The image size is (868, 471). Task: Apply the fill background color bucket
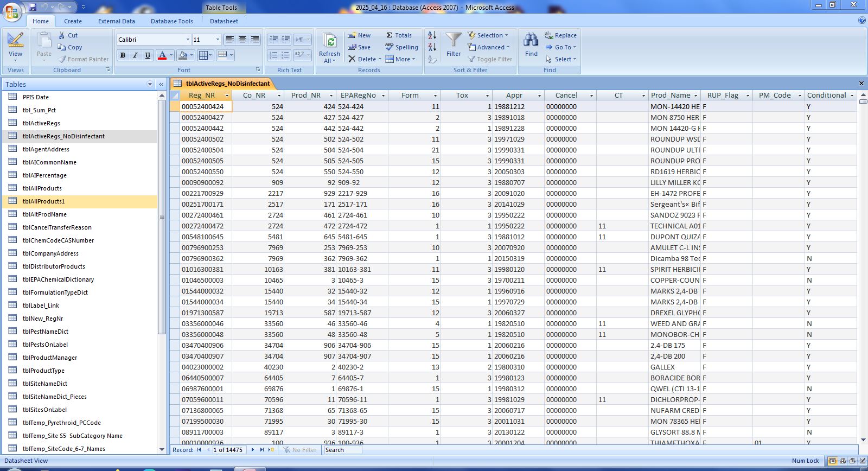[183, 55]
